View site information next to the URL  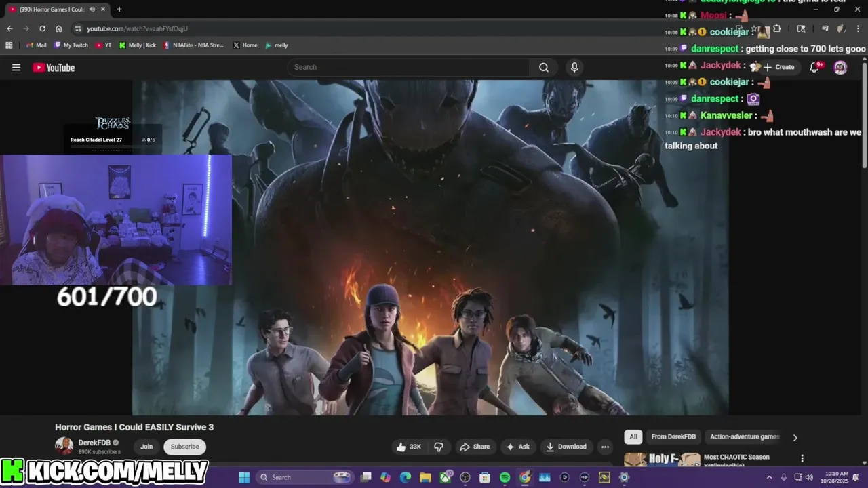78,28
